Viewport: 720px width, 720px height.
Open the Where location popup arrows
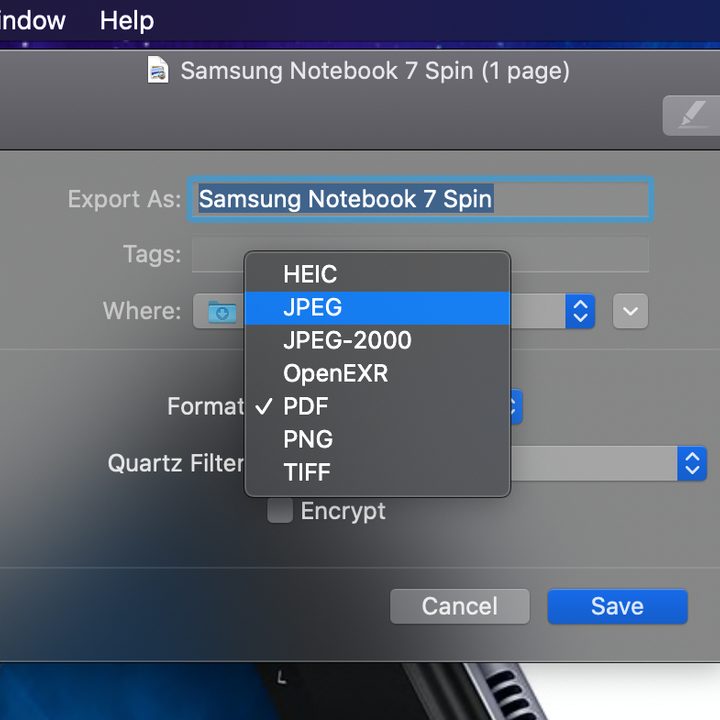coord(580,311)
